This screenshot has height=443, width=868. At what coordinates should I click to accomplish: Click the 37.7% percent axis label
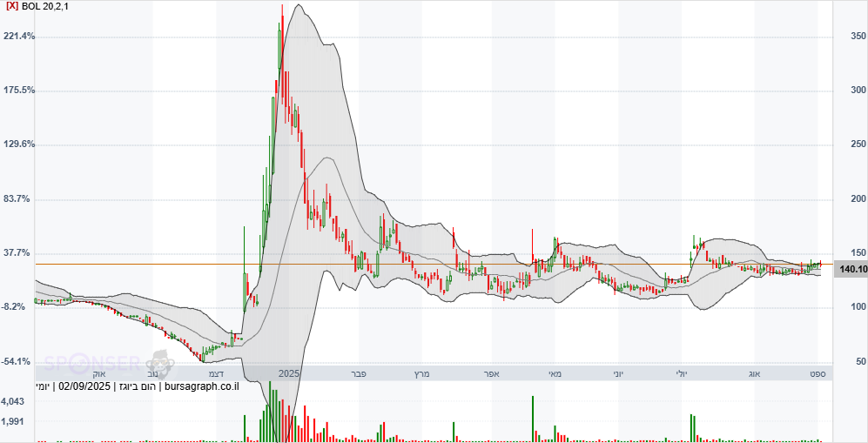[x=17, y=252]
